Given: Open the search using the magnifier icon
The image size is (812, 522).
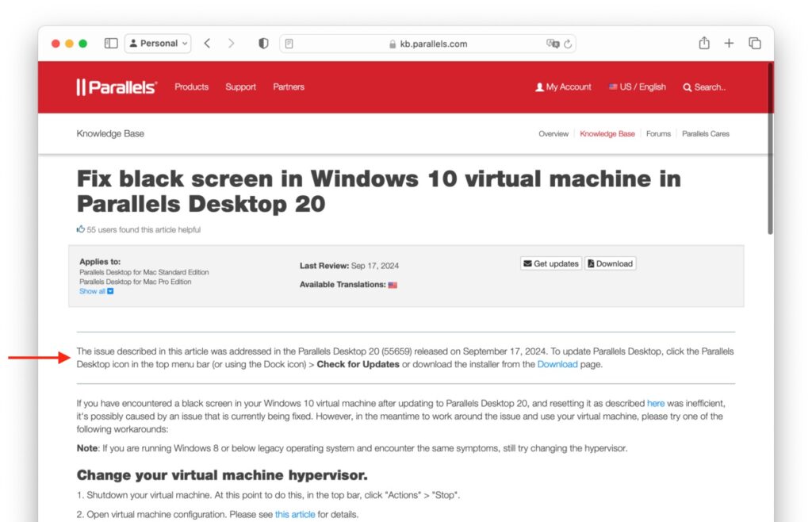Looking at the screenshot, I should click(687, 87).
